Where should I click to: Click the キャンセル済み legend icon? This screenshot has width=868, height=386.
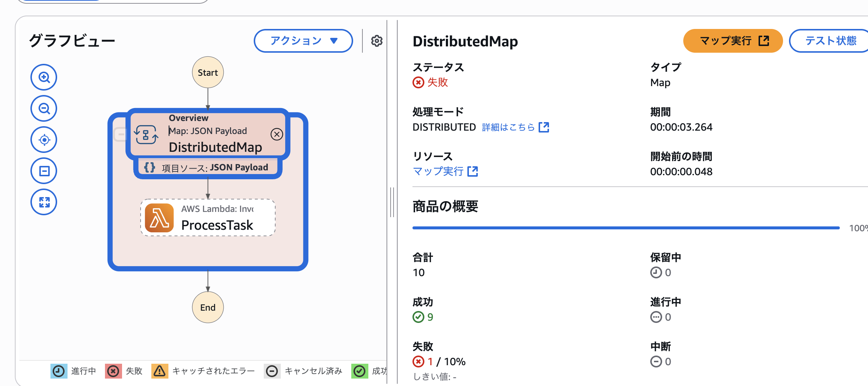(272, 371)
